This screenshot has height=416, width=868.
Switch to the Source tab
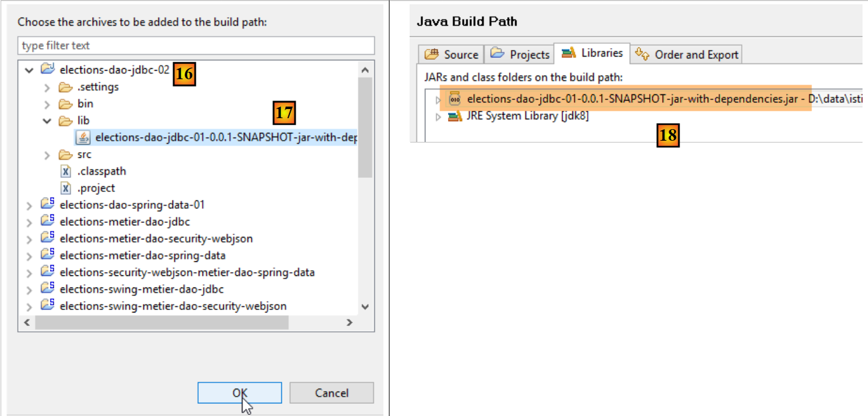click(x=452, y=54)
